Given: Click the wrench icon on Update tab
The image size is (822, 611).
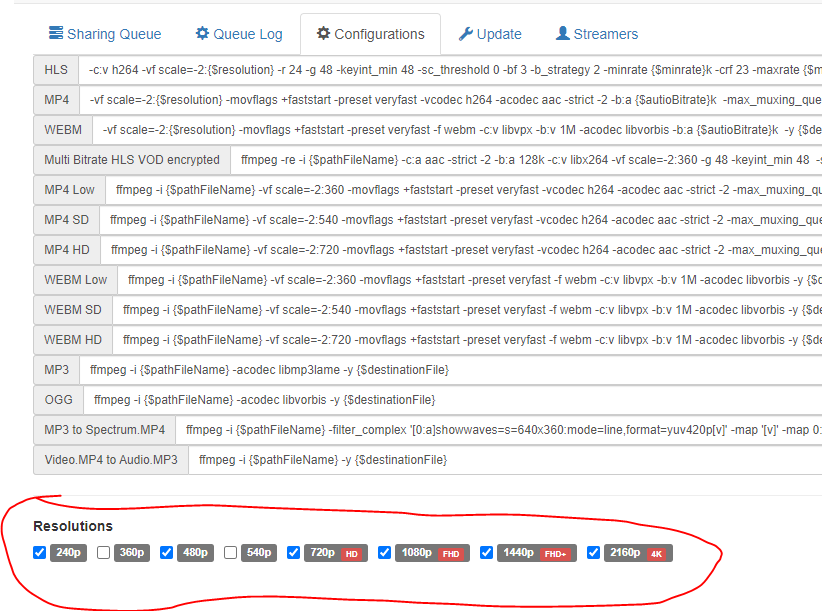Looking at the screenshot, I should [464, 33].
